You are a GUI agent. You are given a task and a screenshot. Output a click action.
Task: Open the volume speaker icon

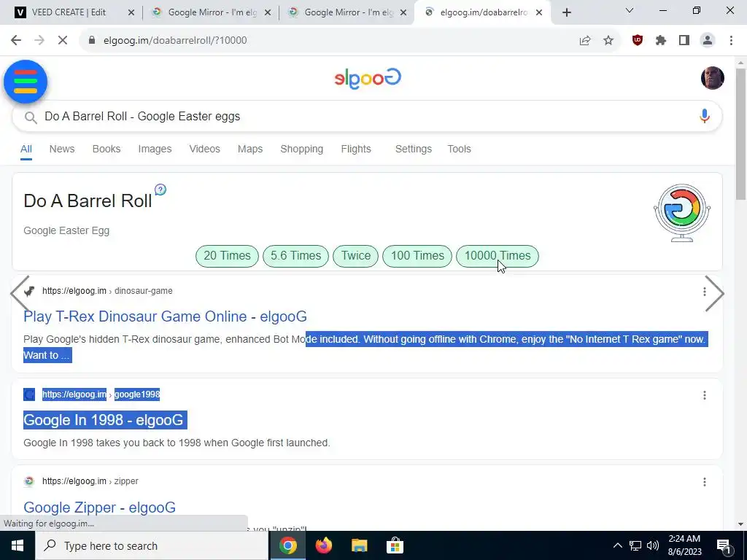(x=653, y=545)
